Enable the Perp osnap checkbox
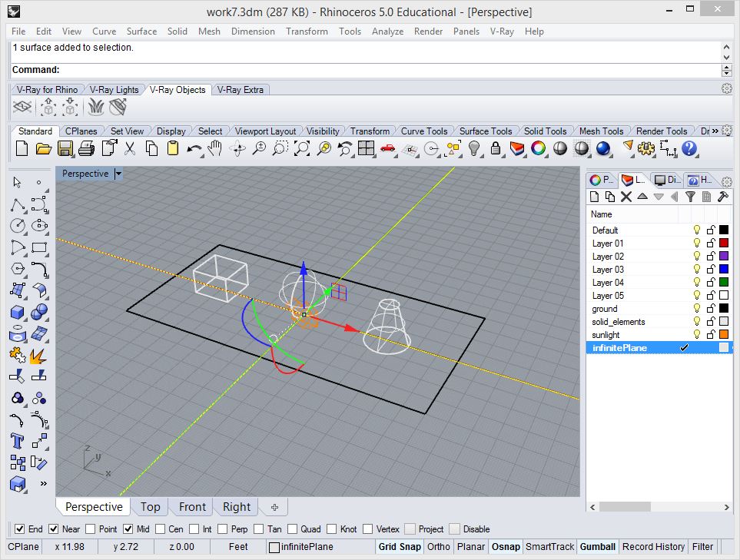The width and height of the screenshot is (740, 560). point(222,529)
